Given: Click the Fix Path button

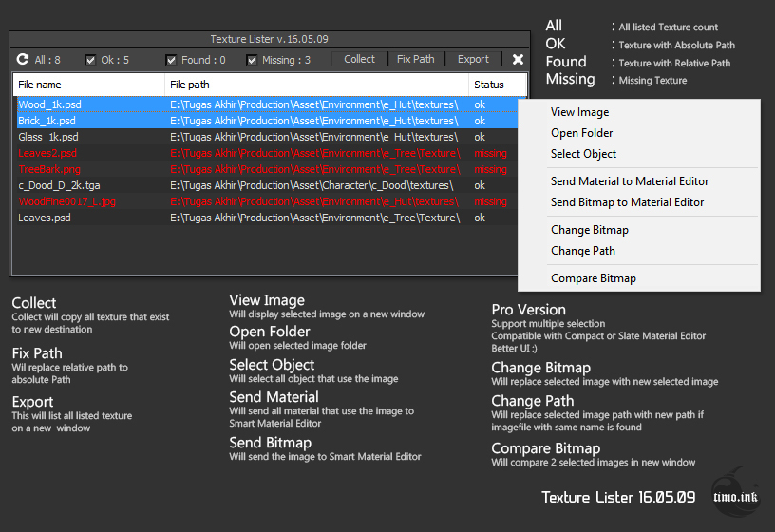Looking at the screenshot, I should click(x=416, y=59).
